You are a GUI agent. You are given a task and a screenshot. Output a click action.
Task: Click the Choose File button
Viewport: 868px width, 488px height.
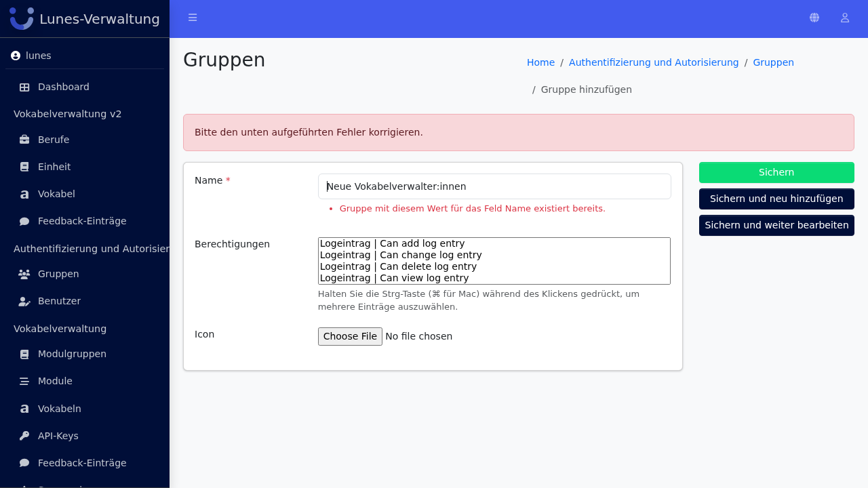pos(350,336)
